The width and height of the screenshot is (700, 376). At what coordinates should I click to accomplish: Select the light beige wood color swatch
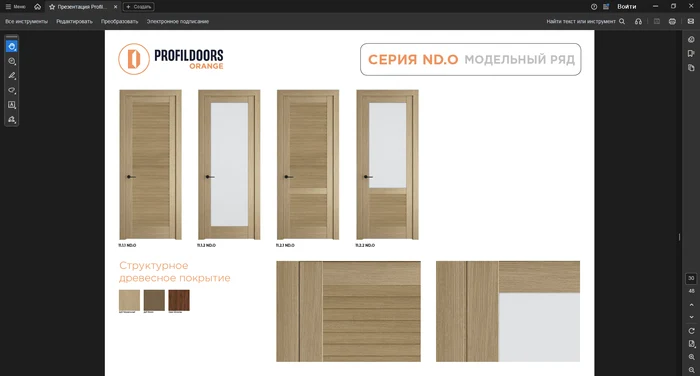coord(129,300)
